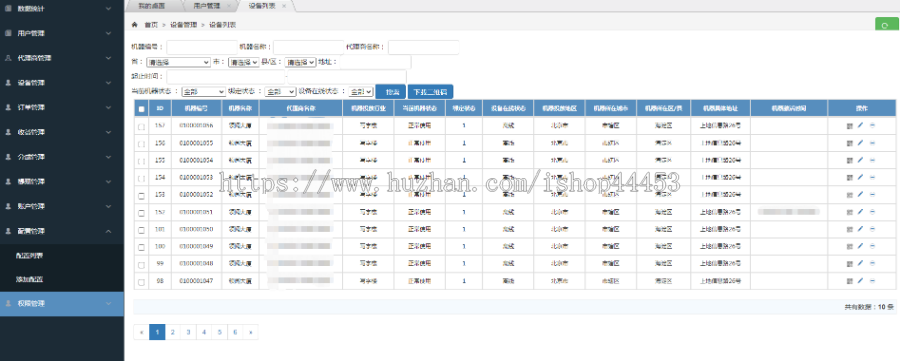
Task: Close the 设备列表 tab with its X
Action: click(284, 6)
